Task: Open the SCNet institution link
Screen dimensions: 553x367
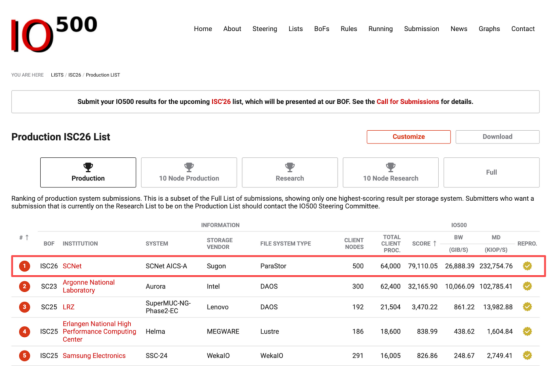Action: 72,266
